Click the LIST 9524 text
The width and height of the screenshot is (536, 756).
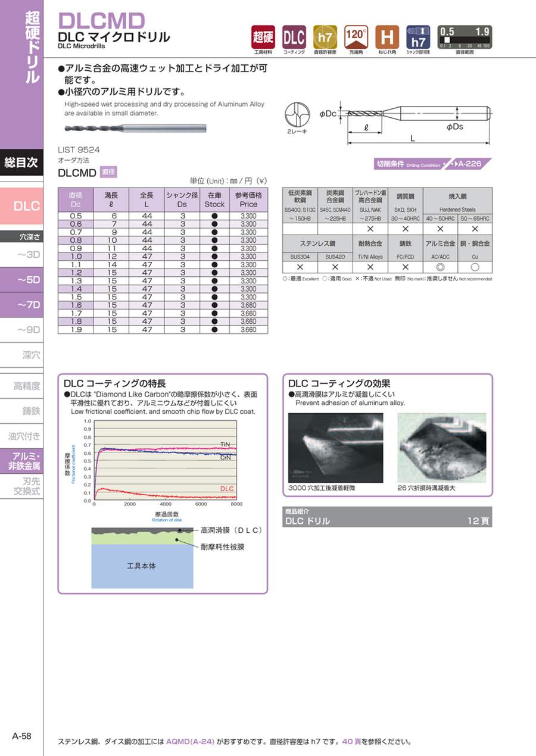pos(79,150)
